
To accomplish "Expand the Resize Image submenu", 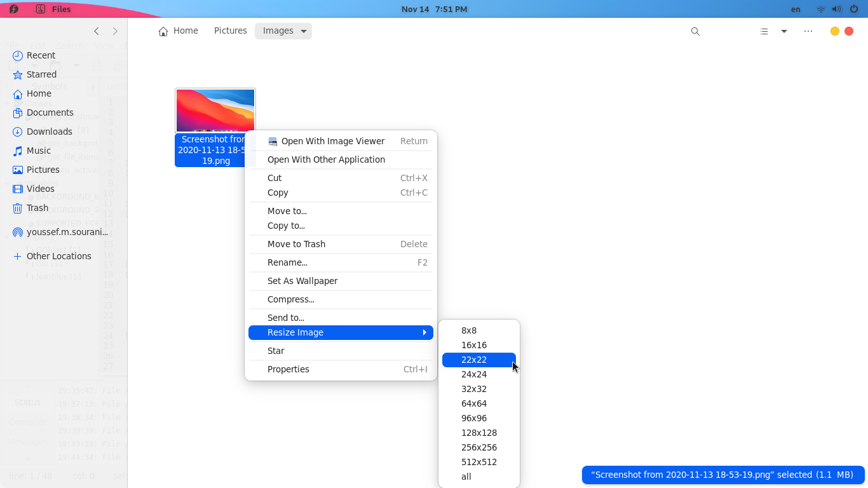I will [x=341, y=332].
